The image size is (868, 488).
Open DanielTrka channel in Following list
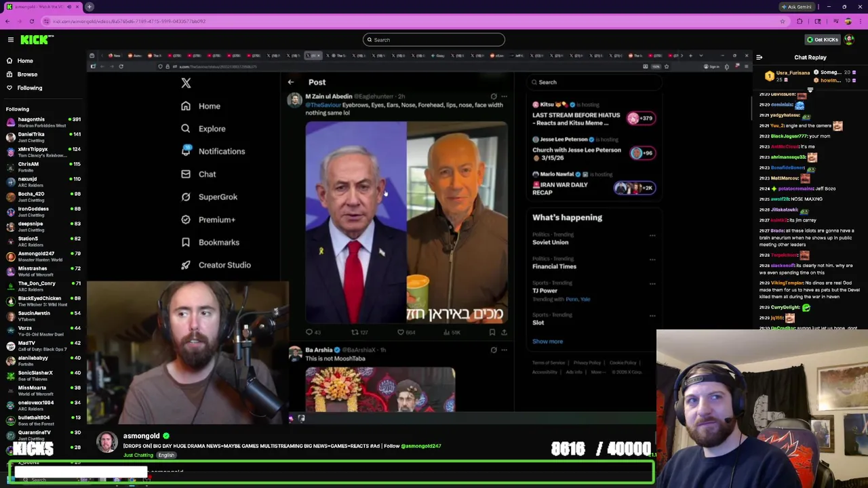click(x=42, y=137)
